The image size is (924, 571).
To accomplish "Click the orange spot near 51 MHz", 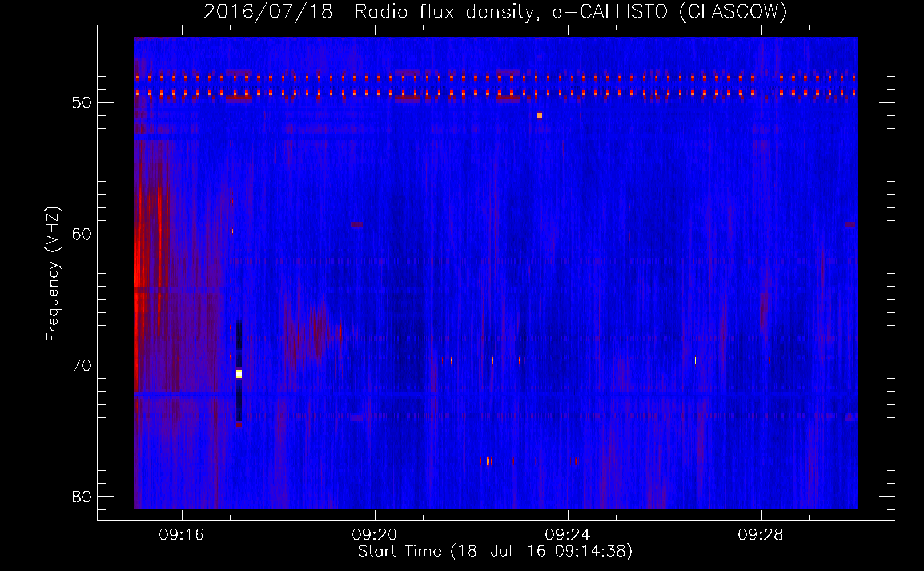I will coord(540,115).
